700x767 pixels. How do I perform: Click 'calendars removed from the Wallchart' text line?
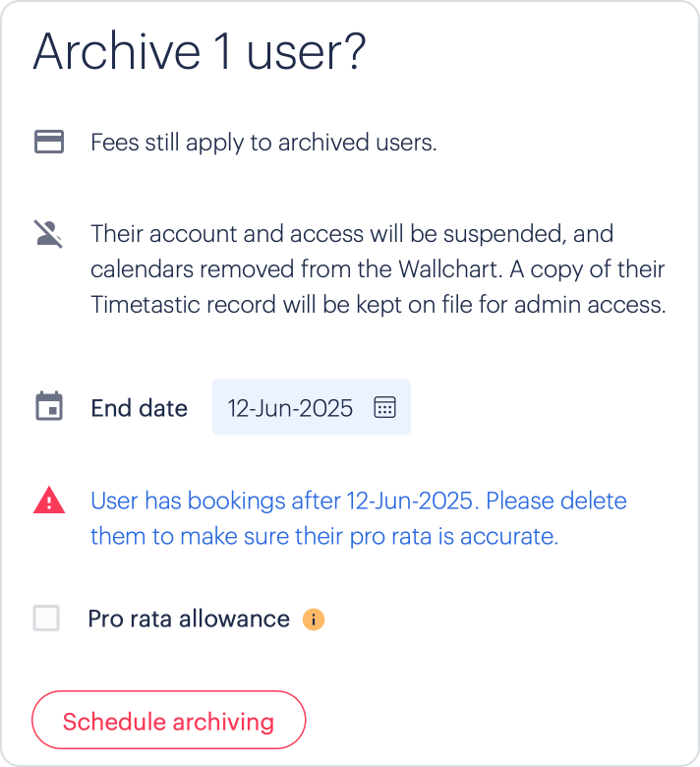(378, 269)
